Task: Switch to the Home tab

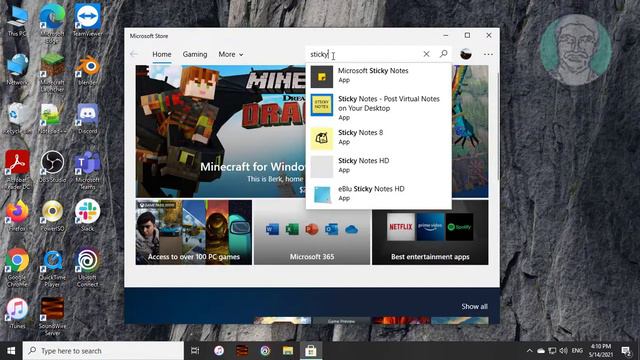Action: pos(162,54)
